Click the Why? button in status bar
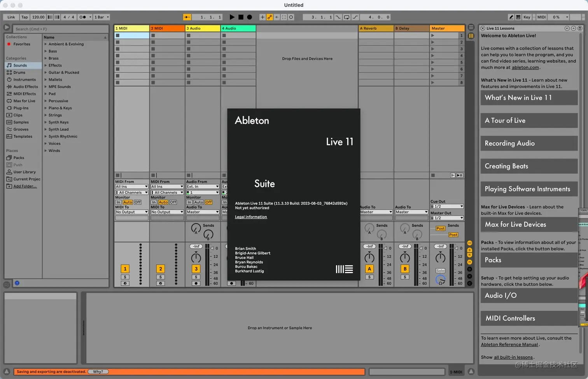 point(98,372)
